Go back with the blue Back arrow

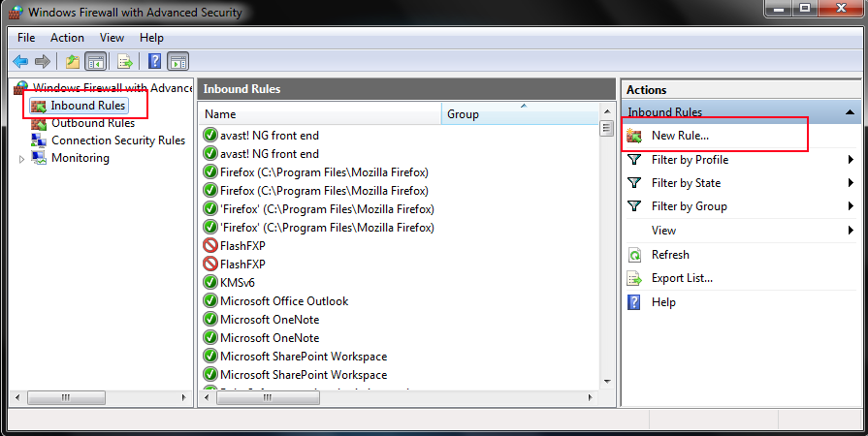click(20, 61)
